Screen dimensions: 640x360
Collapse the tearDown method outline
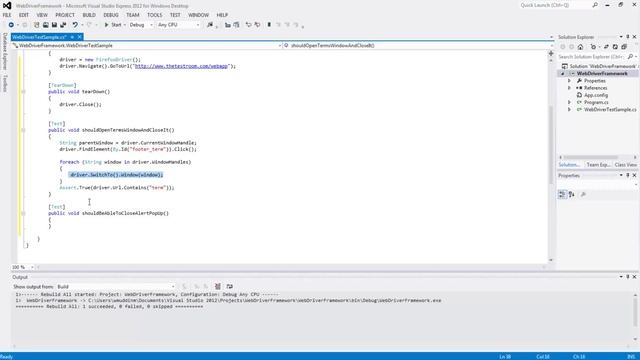pyautogui.click(x=23, y=92)
